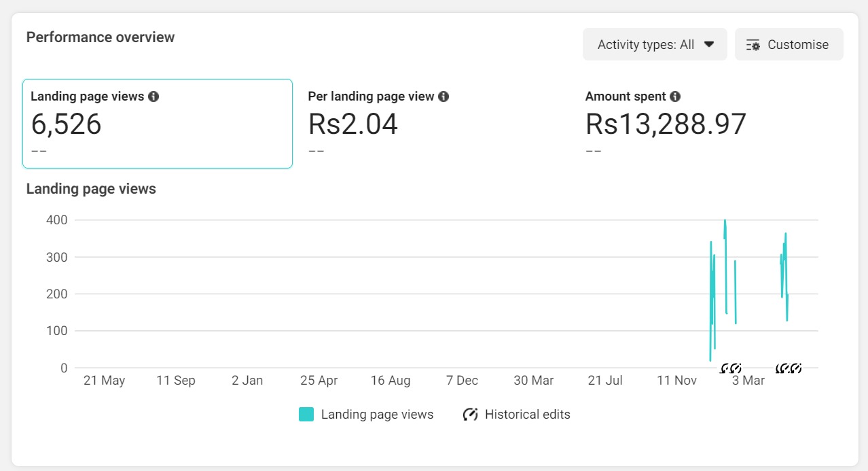The height and width of the screenshot is (471, 868).
Task: Toggle Landing page views series via legend label
Action: pos(377,415)
